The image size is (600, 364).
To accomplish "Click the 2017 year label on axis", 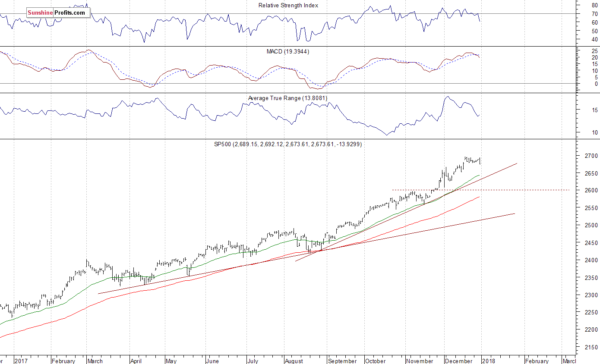I will pyautogui.click(x=20, y=361).
